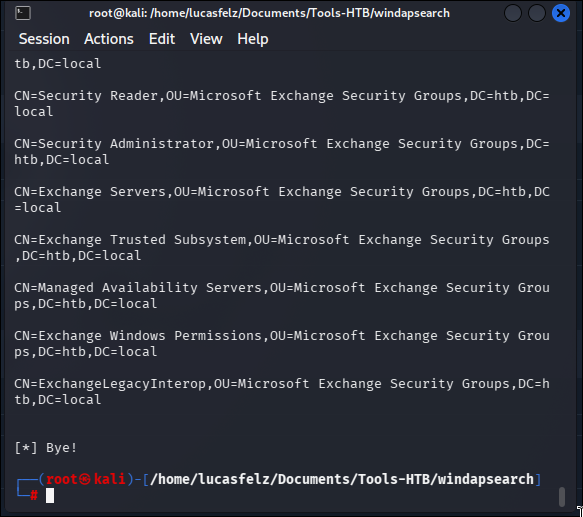This screenshot has width=583, height=517.
Task: Click the terminal scrollbar thumb
Action: [562, 497]
